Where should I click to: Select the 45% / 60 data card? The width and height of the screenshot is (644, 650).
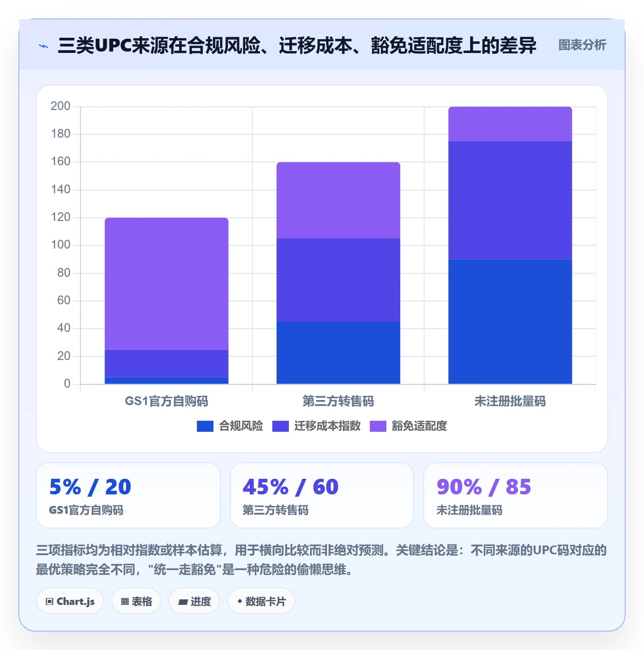tap(322, 495)
